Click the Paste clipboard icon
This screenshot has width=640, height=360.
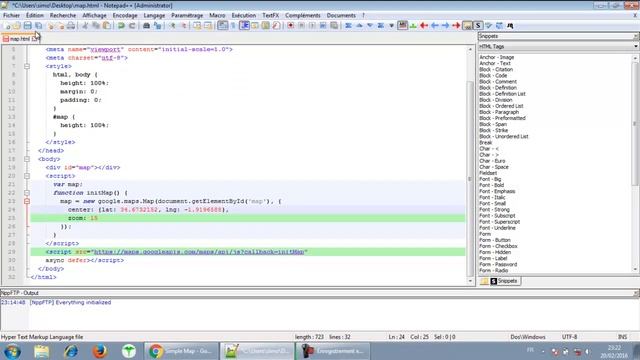tap(107, 26)
